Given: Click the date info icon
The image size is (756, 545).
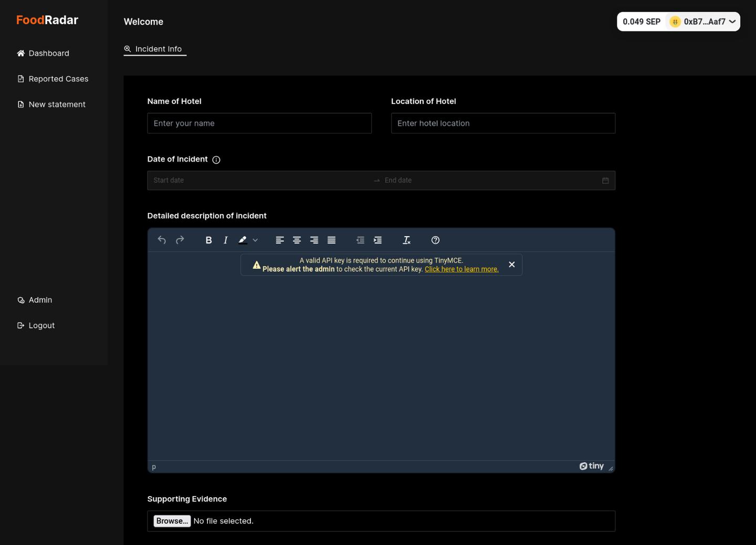Looking at the screenshot, I should pos(216,160).
